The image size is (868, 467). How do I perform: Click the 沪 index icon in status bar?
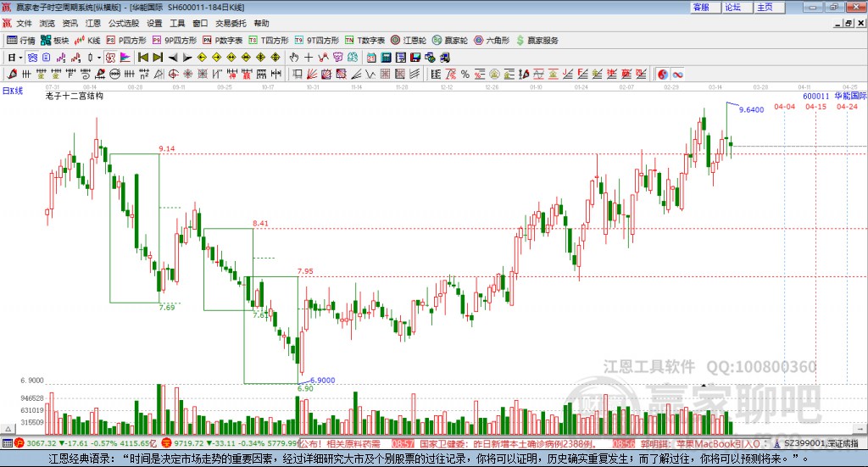tap(19, 443)
